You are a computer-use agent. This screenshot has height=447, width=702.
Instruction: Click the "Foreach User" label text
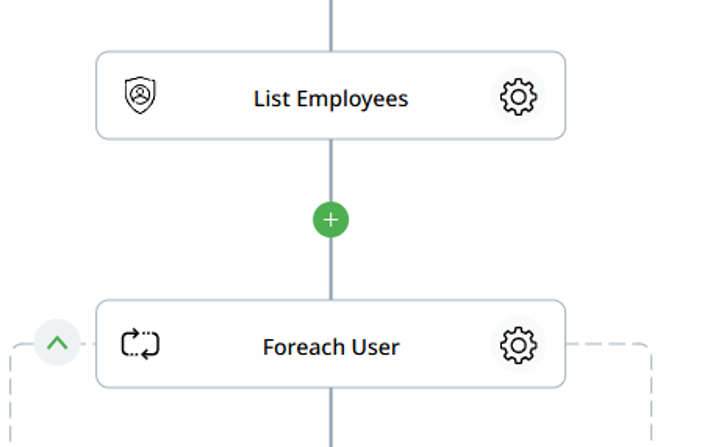pos(331,347)
